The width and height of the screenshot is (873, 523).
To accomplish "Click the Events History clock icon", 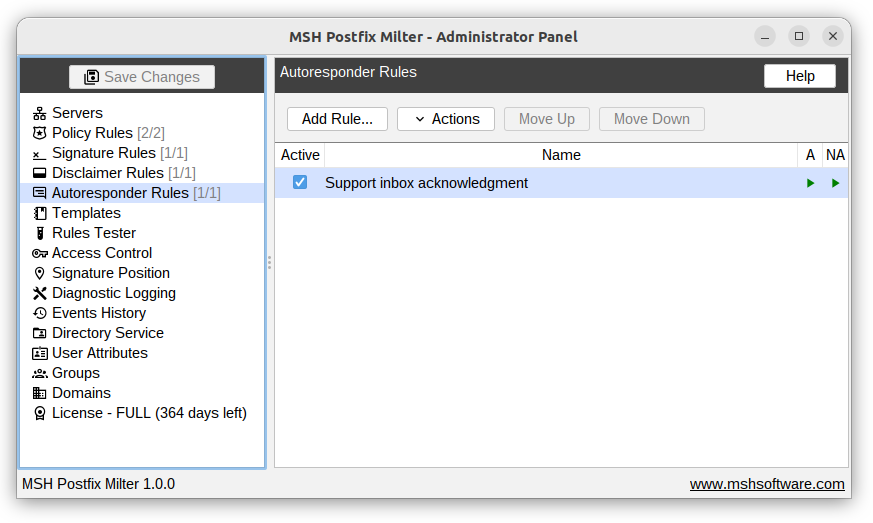I will (40, 314).
